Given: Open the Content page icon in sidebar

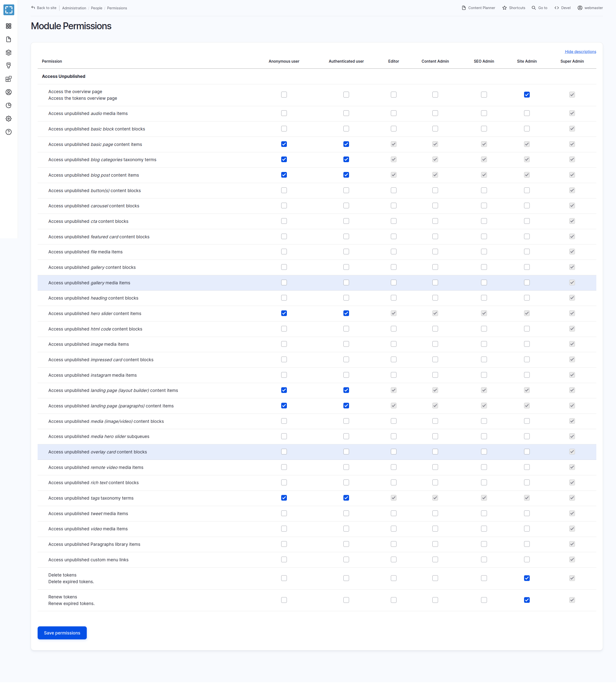Looking at the screenshot, I should (9, 39).
